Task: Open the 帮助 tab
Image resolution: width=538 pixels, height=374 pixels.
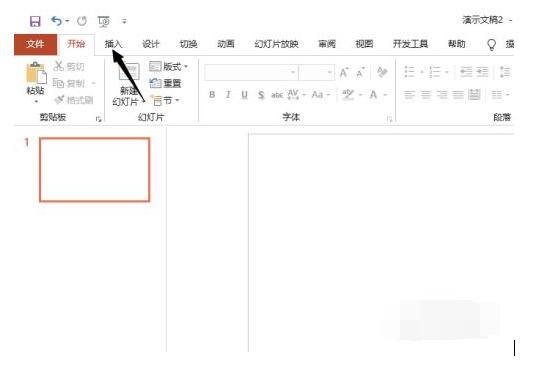Action: click(457, 44)
